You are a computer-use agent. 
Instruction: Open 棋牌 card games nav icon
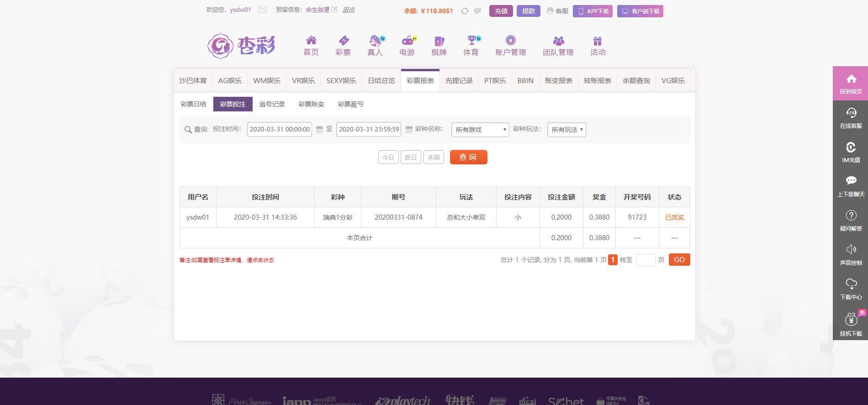(439, 46)
